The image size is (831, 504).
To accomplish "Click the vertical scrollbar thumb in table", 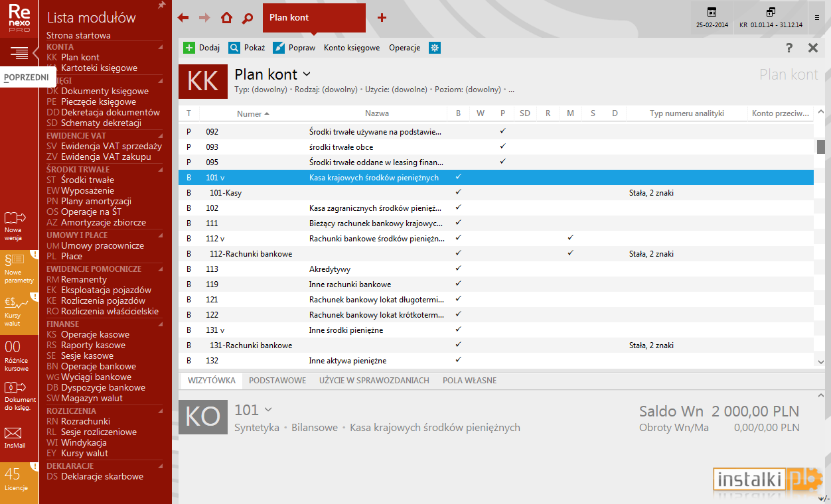I will (x=821, y=147).
